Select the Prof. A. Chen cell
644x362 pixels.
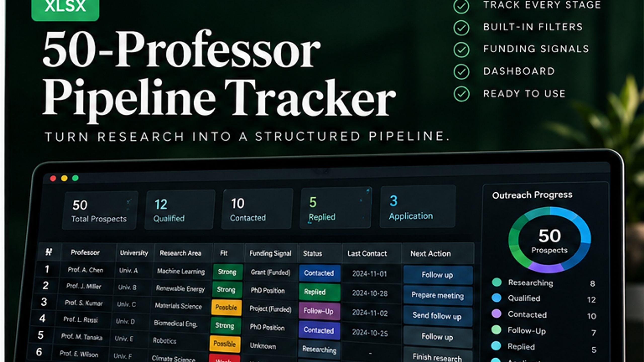86,270
